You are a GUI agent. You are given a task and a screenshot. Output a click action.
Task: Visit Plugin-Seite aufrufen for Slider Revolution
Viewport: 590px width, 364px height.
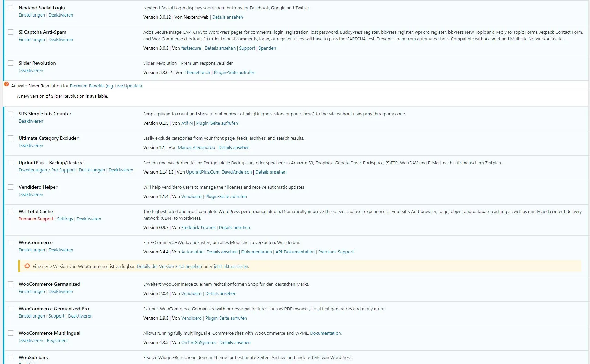(235, 73)
